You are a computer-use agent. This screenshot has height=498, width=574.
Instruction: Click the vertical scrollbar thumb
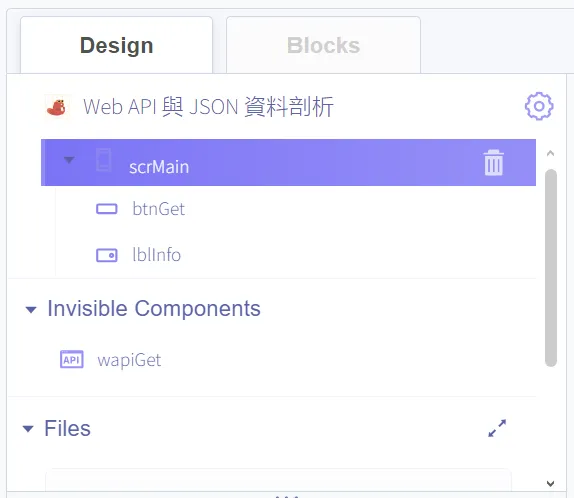551,268
